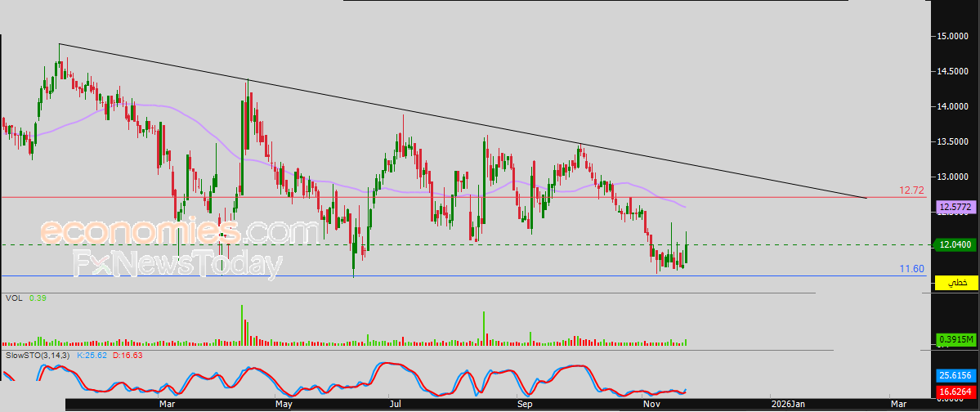Image resolution: width=980 pixels, height=412 pixels.
Task: Jump to May on the time axis
Action: [284, 404]
